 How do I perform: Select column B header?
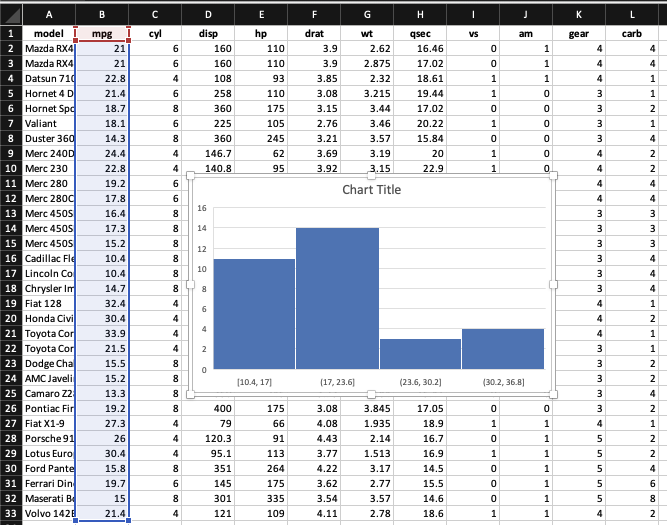(x=102, y=13)
